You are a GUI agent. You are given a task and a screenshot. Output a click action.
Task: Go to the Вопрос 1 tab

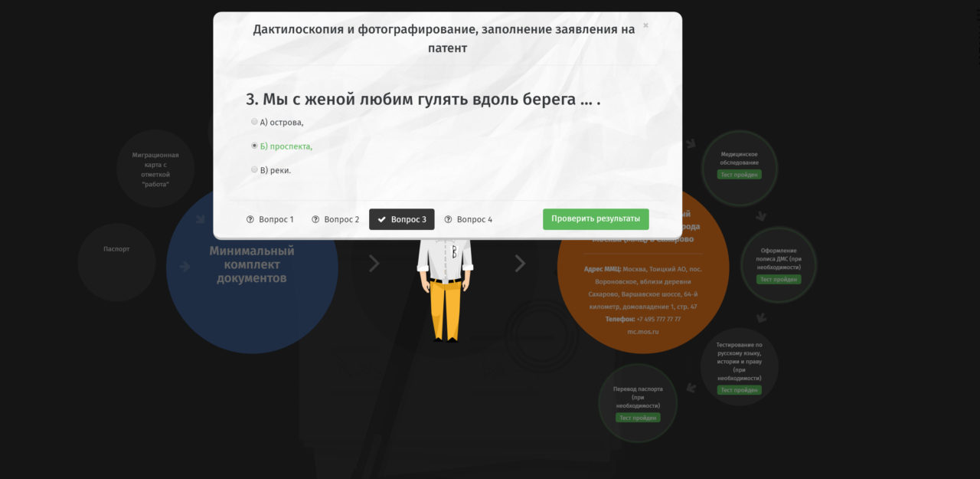point(269,219)
